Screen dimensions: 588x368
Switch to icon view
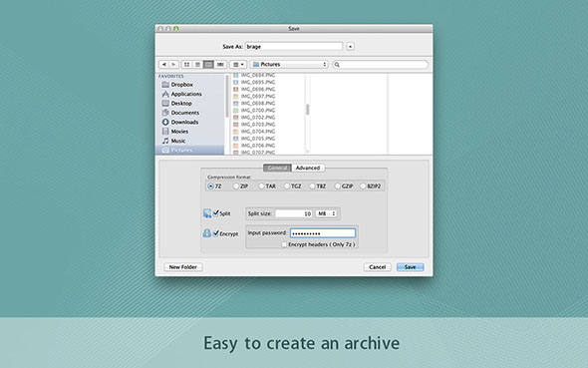coord(186,65)
